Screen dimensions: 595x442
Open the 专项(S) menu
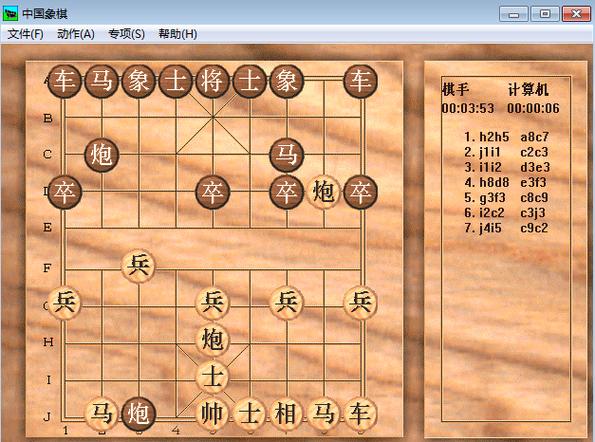[x=126, y=34]
